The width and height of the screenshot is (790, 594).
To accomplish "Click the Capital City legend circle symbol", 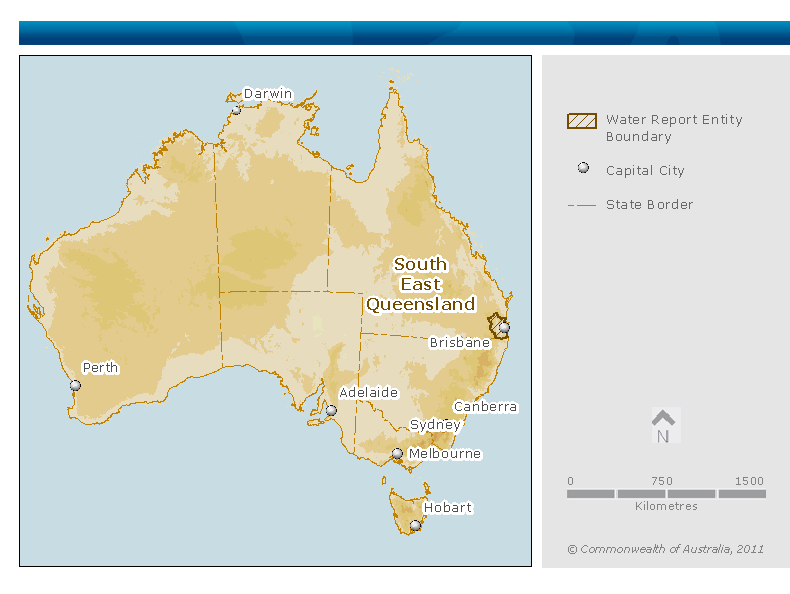I will pos(583,168).
